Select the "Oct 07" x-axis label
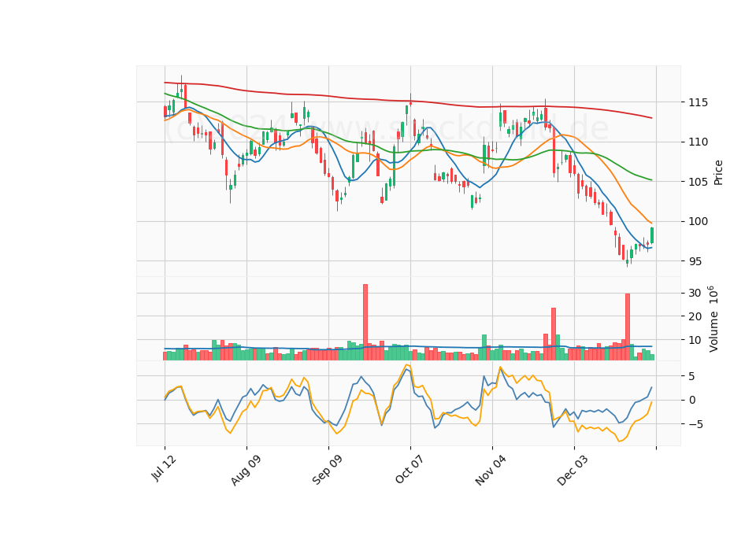Viewport: 756px width, 543px height. click(409, 469)
